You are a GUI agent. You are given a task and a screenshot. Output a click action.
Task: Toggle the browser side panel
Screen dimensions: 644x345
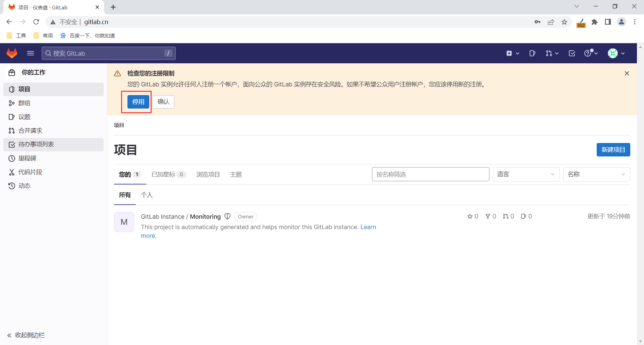(x=608, y=22)
